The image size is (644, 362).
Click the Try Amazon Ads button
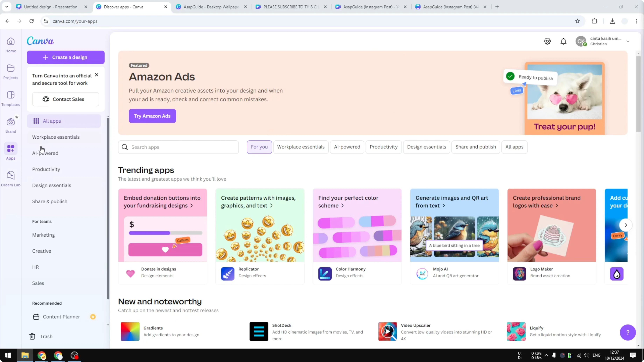(x=152, y=116)
